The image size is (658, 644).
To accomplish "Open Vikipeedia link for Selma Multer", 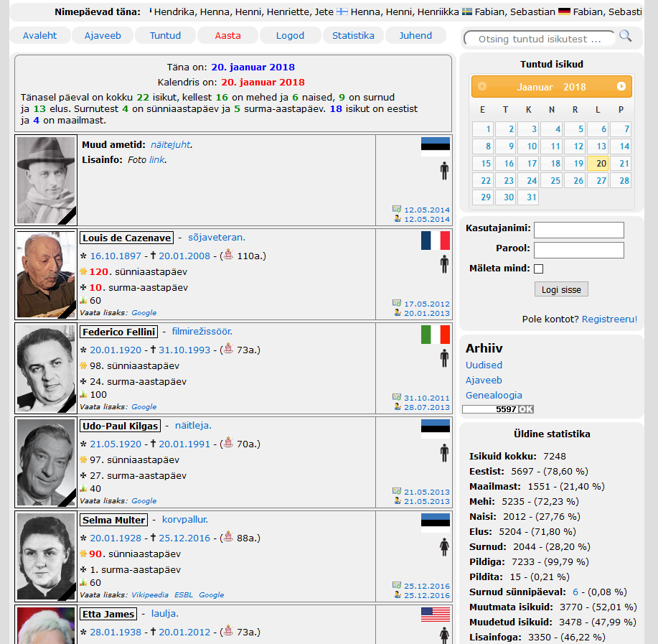I will [150, 595].
